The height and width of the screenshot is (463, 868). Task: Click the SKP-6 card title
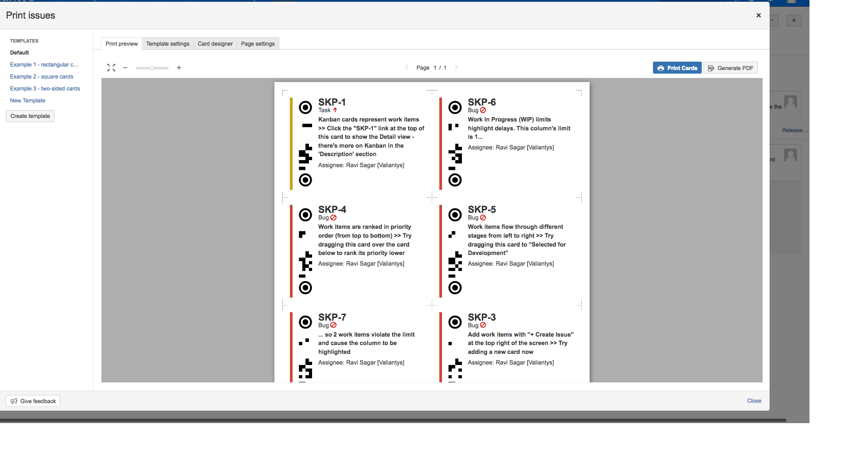tap(482, 102)
